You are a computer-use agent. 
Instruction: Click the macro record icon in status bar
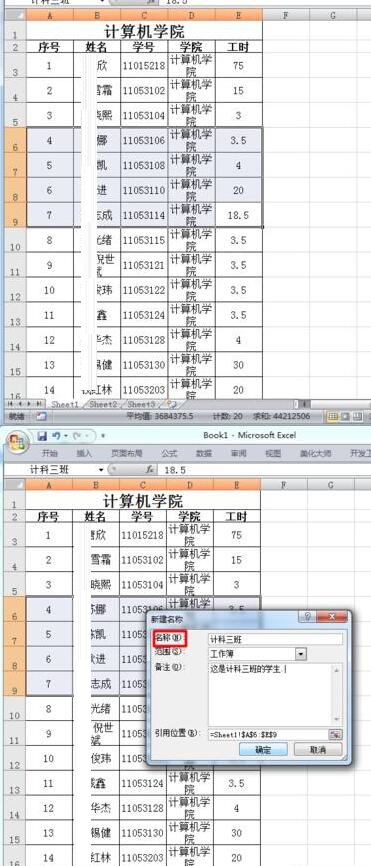point(41,416)
